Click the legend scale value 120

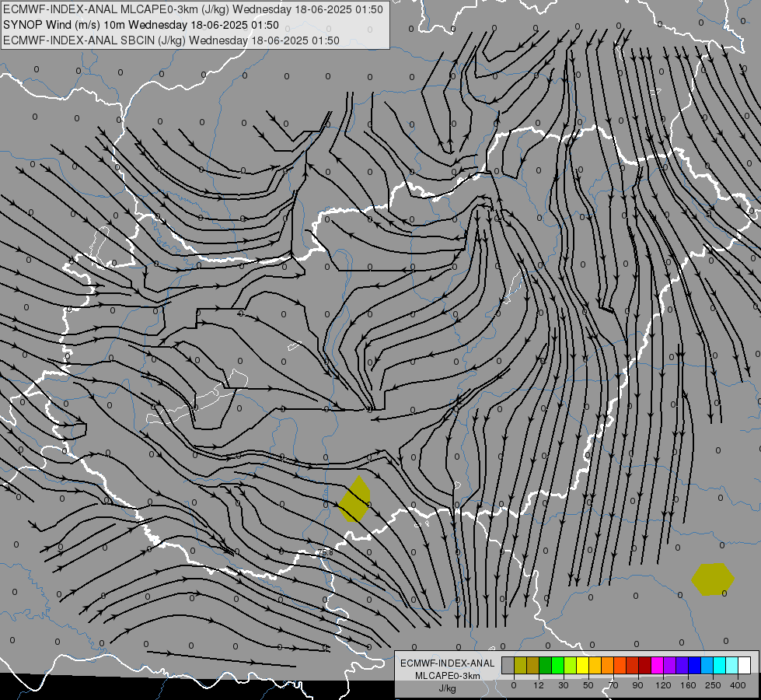coord(663,685)
